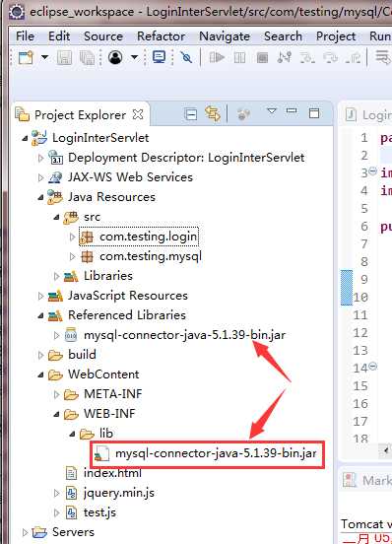This screenshot has height=544, width=392.
Task: Collapse the src folder node
Action: pyautogui.click(x=56, y=218)
